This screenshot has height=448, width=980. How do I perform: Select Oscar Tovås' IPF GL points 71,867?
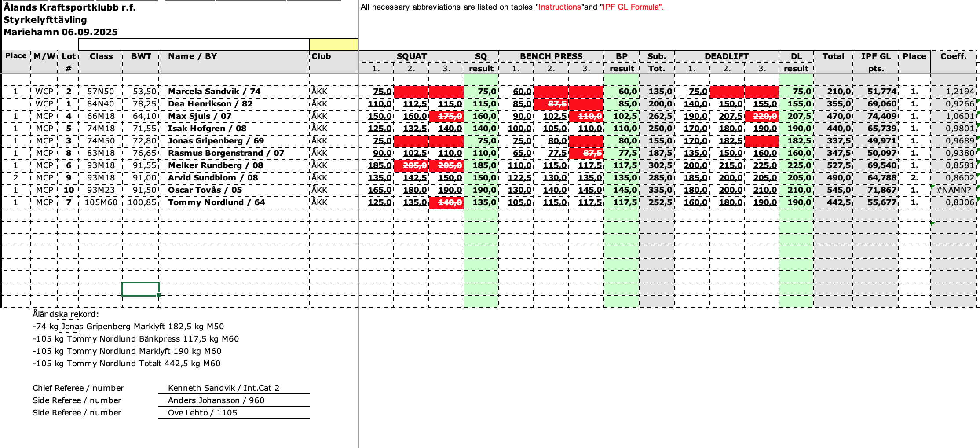(x=876, y=190)
